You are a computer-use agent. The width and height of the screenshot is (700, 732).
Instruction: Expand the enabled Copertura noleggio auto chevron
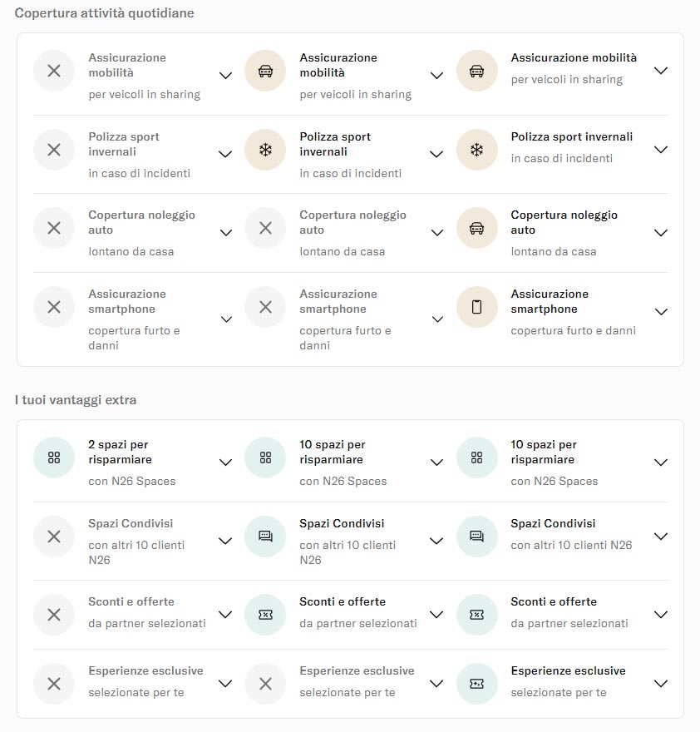pos(661,233)
